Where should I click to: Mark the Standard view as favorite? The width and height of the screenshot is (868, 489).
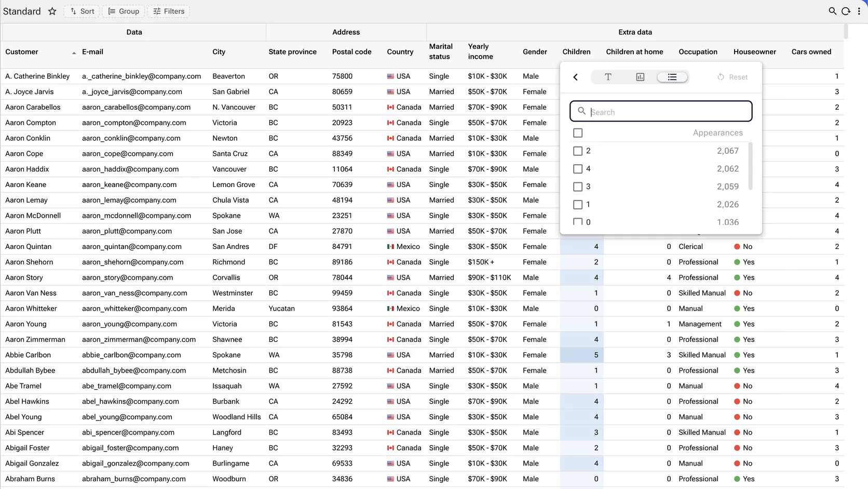pos(52,11)
